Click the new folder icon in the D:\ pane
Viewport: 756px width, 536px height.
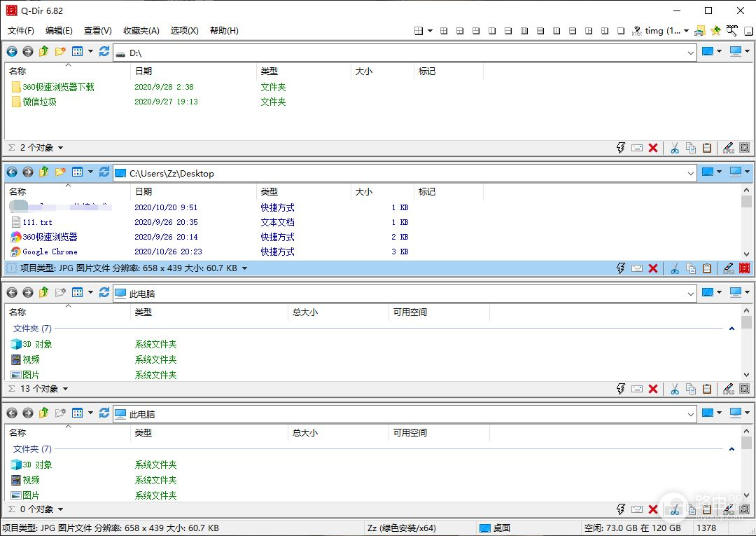coord(60,52)
